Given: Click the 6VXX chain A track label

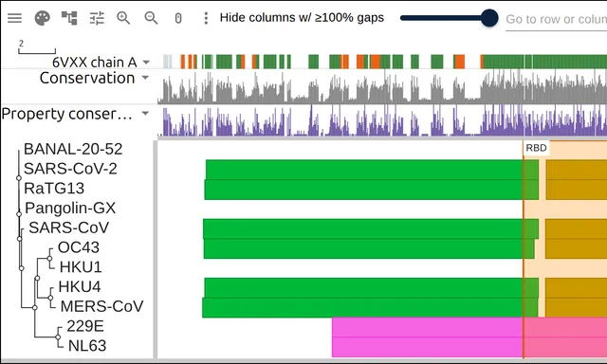Looking at the screenshot, I should (x=95, y=62).
